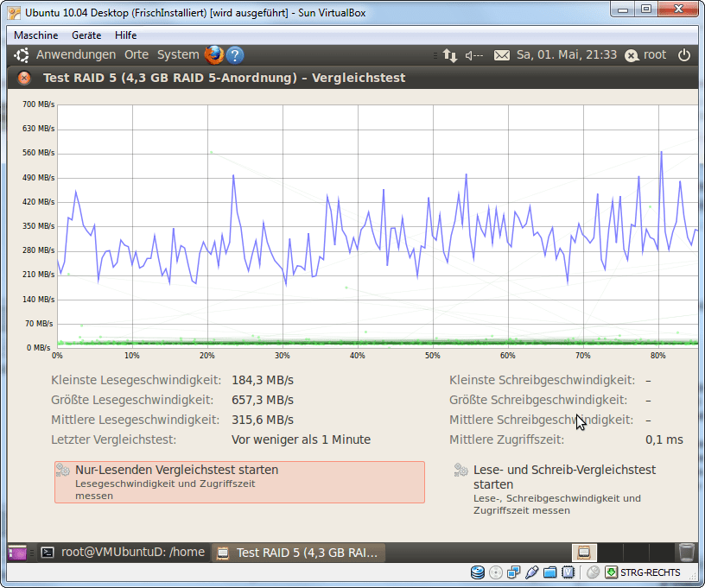This screenshot has height=588, width=705.
Task: Maximize the VirtualBox window
Action: [646, 9]
